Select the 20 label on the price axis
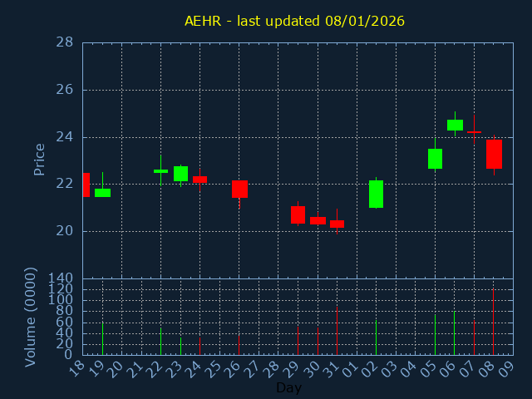The image size is (532, 399). coord(65,231)
